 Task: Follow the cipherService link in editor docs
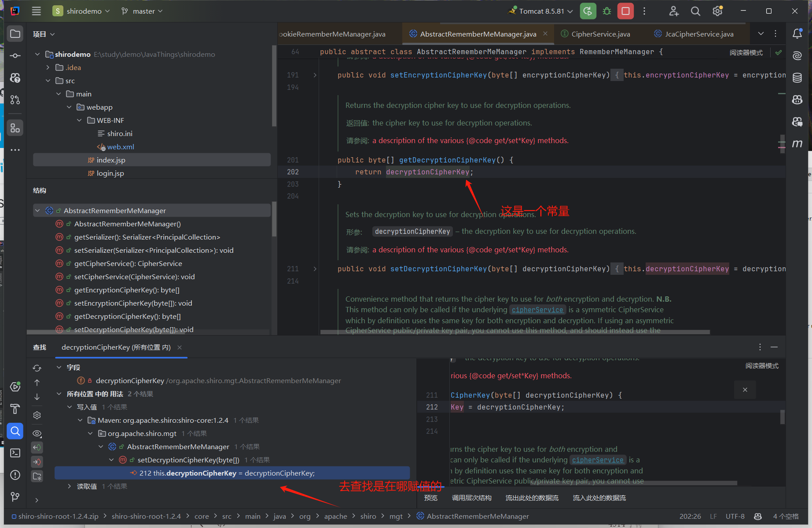(537, 310)
